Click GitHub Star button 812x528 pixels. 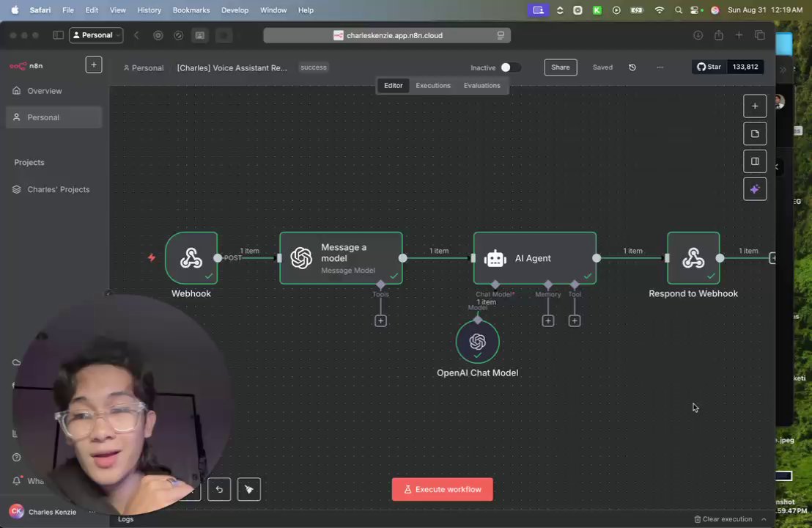click(709, 67)
